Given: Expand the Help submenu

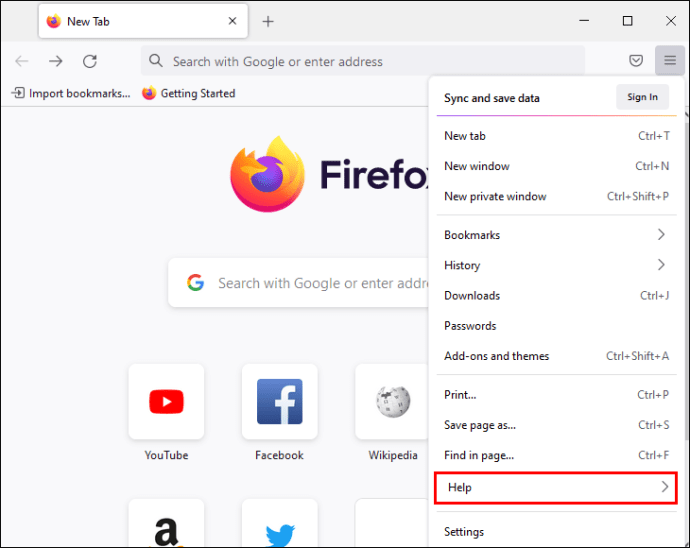Looking at the screenshot, I should pyautogui.click(x=556, y=488).
